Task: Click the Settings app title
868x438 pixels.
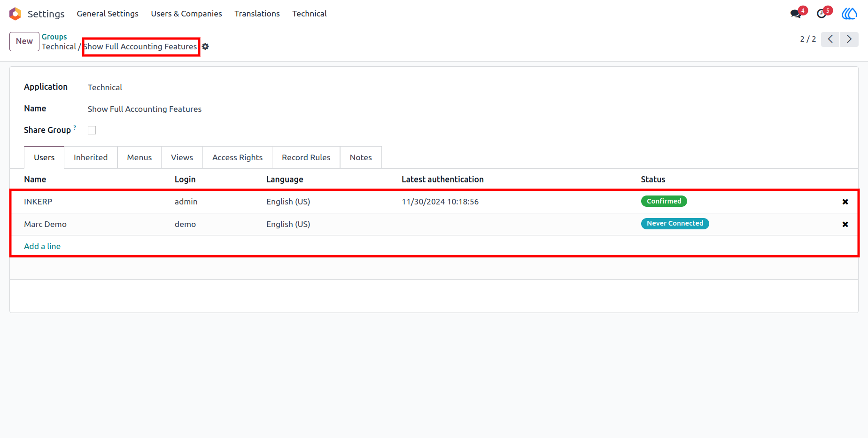Action: pos(46,14)
